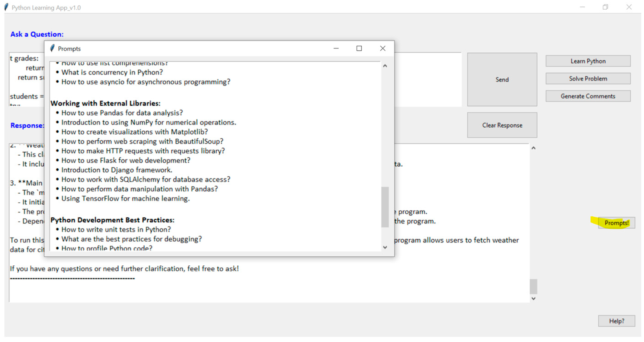644x342 pixels.
Task: Click Response area scroll up arrow
Action: [x=533, y=148]
